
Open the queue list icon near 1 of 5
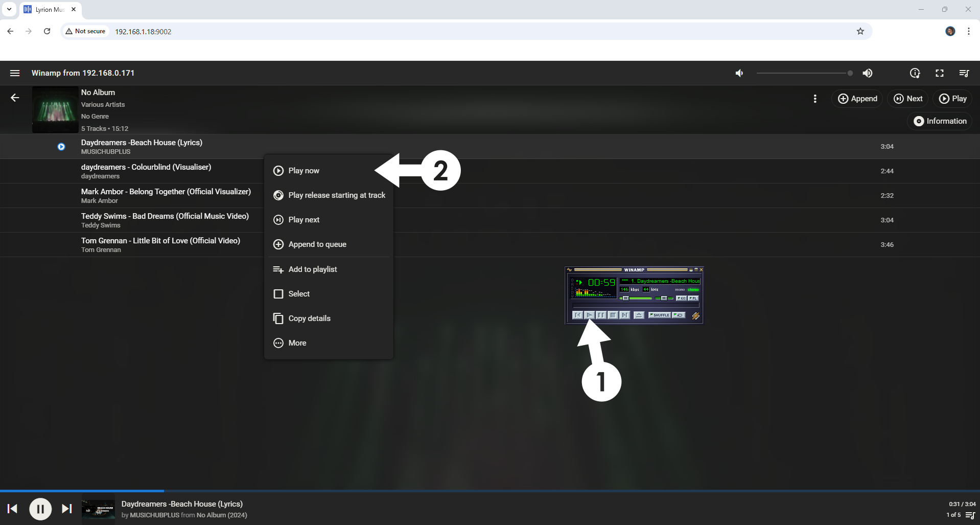[970, 516]
